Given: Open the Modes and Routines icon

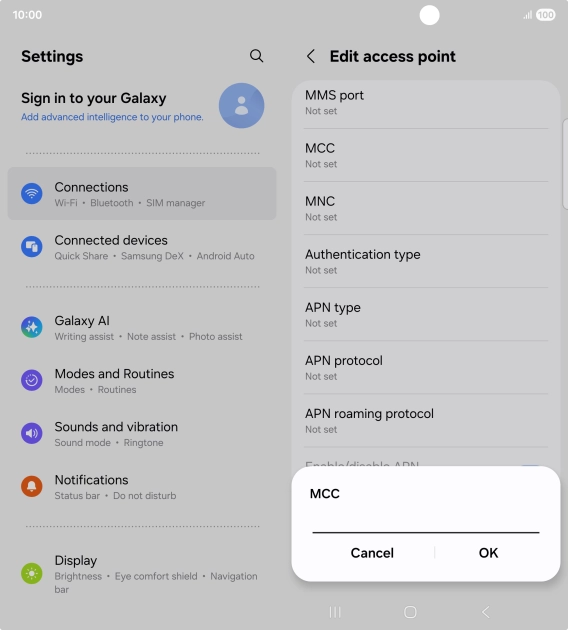Looking at the screenshot, I should pos(32,380).
